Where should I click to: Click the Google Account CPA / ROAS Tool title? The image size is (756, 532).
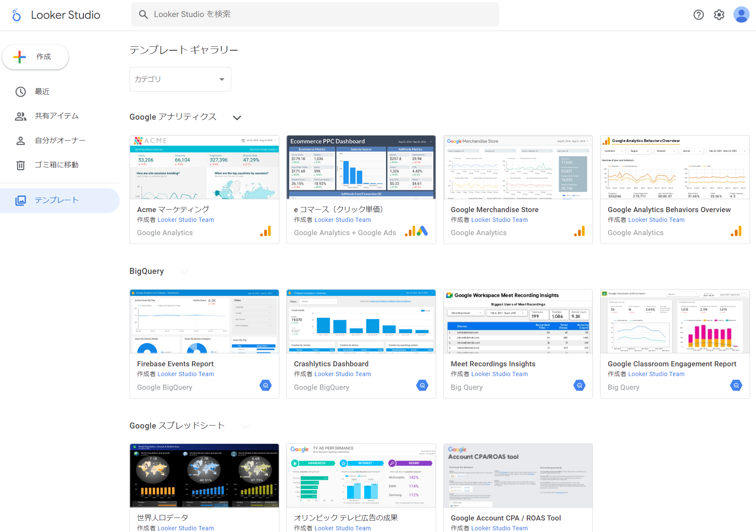[506, 518]
